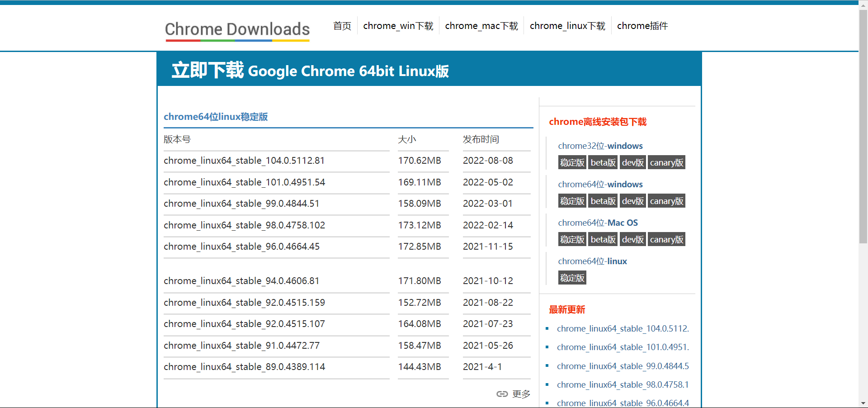Click the 发布时间 column header
Viewport: 868px width, 408px height.
coord(481,139)
